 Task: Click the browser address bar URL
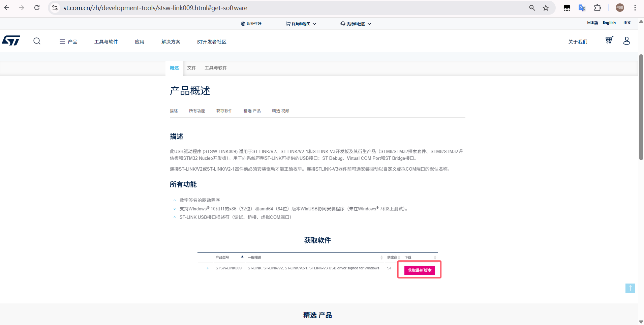(155, 8)
